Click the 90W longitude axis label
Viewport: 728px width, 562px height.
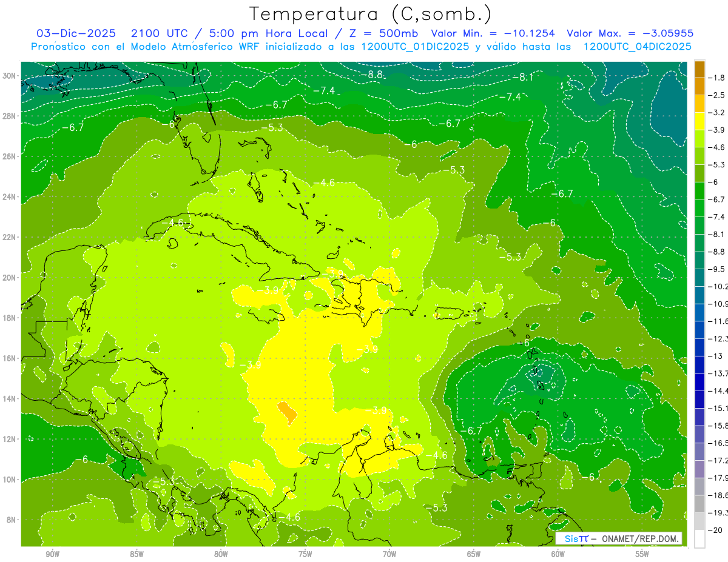[x=53, y=554]
